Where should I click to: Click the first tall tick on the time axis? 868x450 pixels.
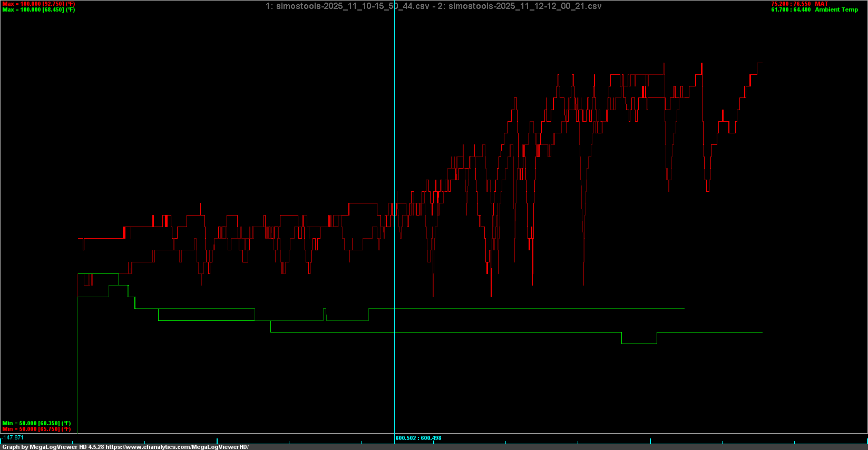pos(217,441)
